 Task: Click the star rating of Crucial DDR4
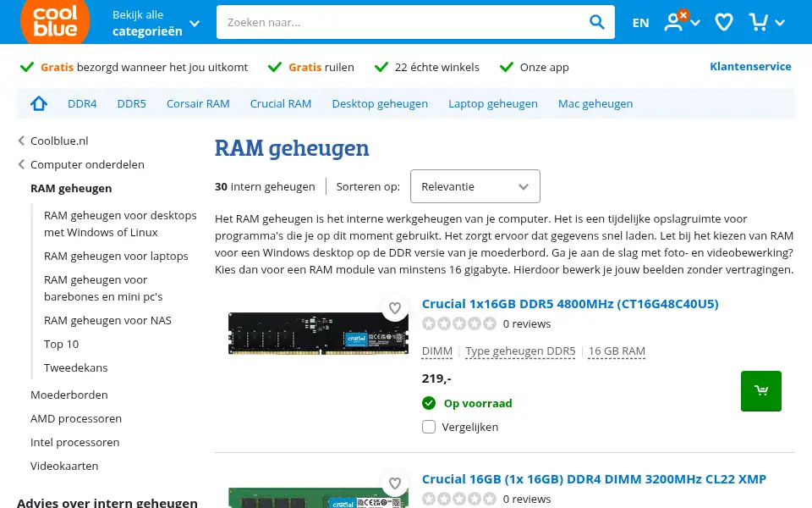click(x=458, y=499)
